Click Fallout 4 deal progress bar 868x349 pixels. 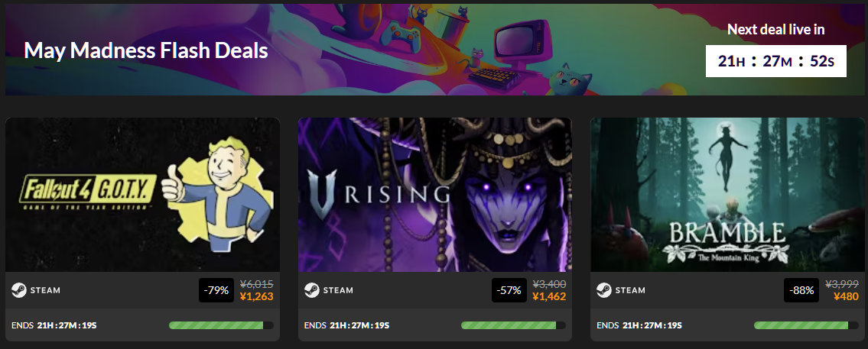[221, 325]
